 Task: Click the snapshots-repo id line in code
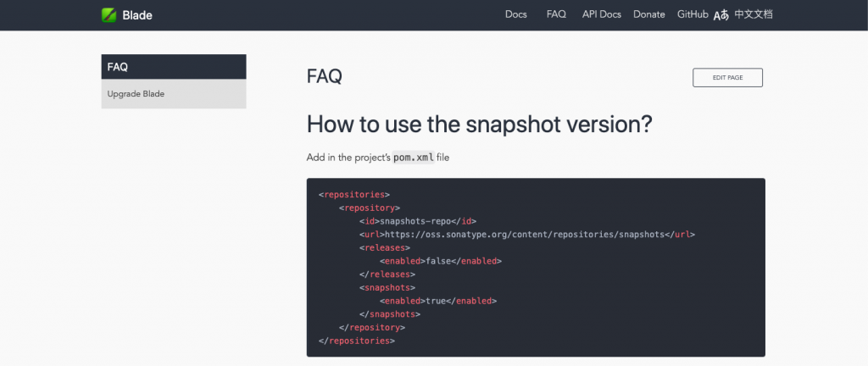pos(418,221)
